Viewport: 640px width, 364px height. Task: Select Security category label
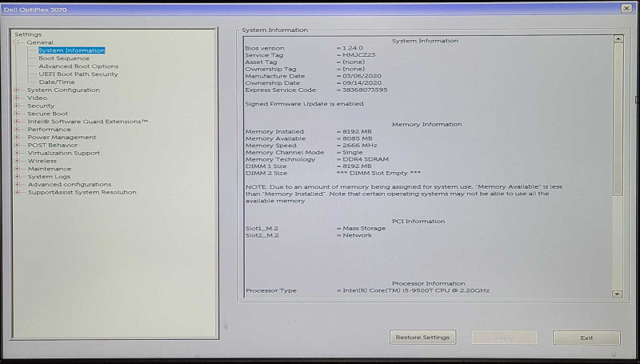coord(41,106)
